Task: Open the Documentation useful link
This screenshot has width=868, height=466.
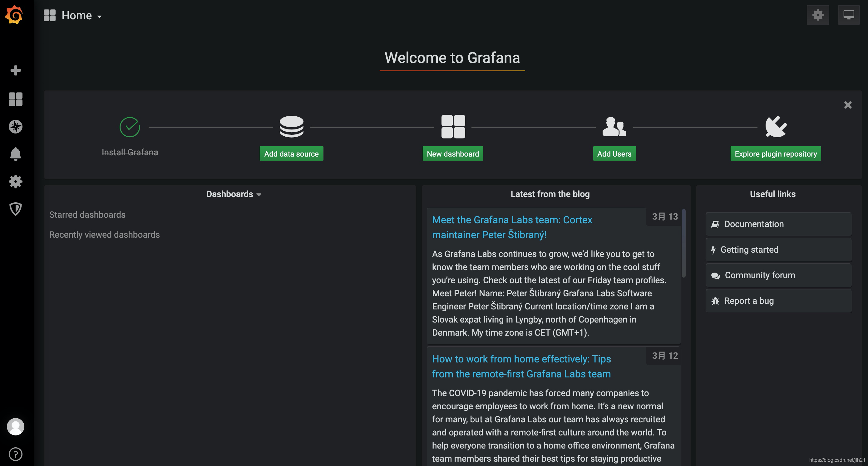Action: (778, 224)
